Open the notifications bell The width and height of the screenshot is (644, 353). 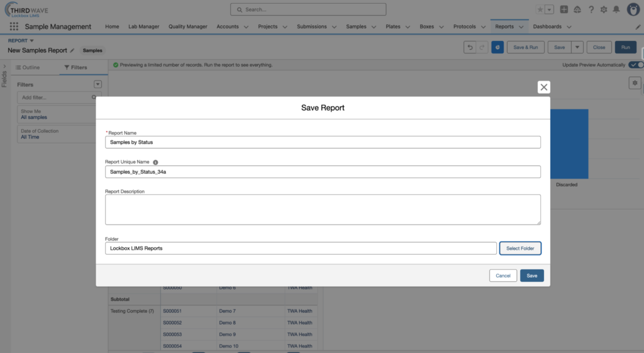pyautogui.click(x=616, y=9)
